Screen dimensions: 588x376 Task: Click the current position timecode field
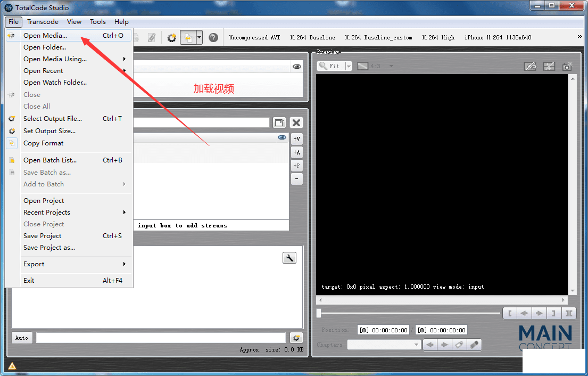point(383,330)
